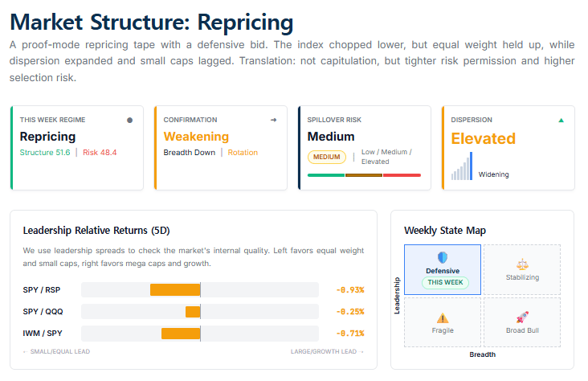
Task: Click the green up triangle in Dispersion card
Action: 561,120
